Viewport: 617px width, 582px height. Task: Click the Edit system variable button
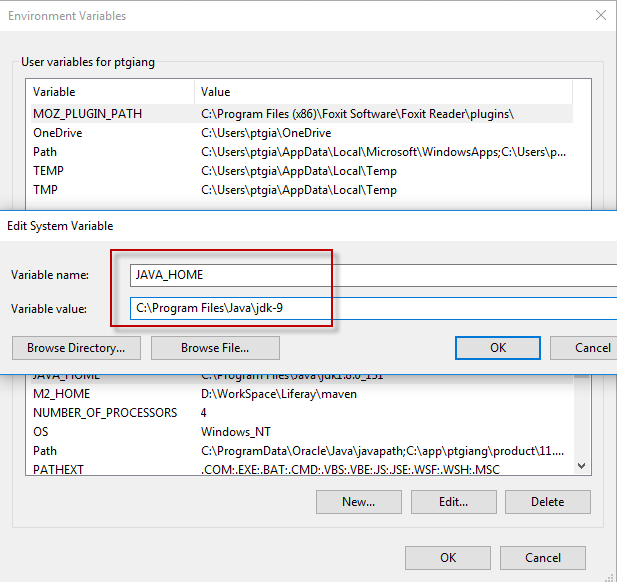453,502
